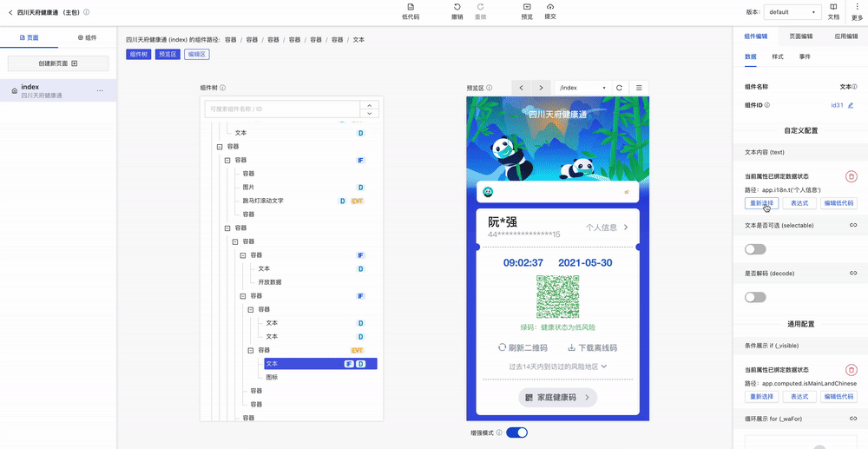Open the 文档 documentation
The image size is (868, 449).
pyautogui.click(x=833, y=11)
